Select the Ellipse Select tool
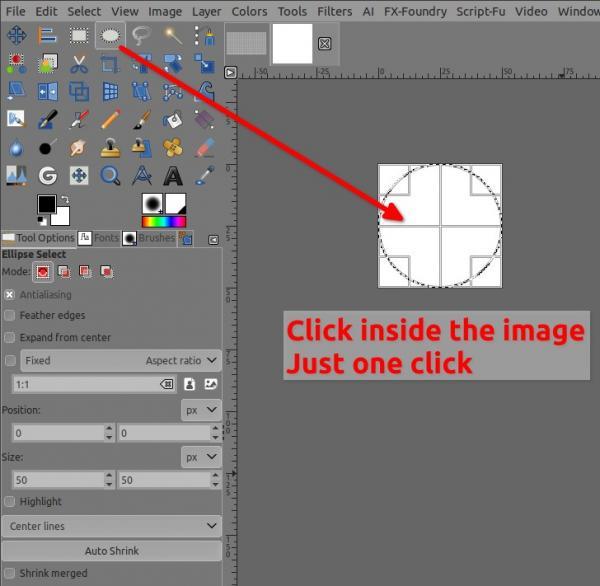This screenshot has width=600, height=586. click(110, 36)
